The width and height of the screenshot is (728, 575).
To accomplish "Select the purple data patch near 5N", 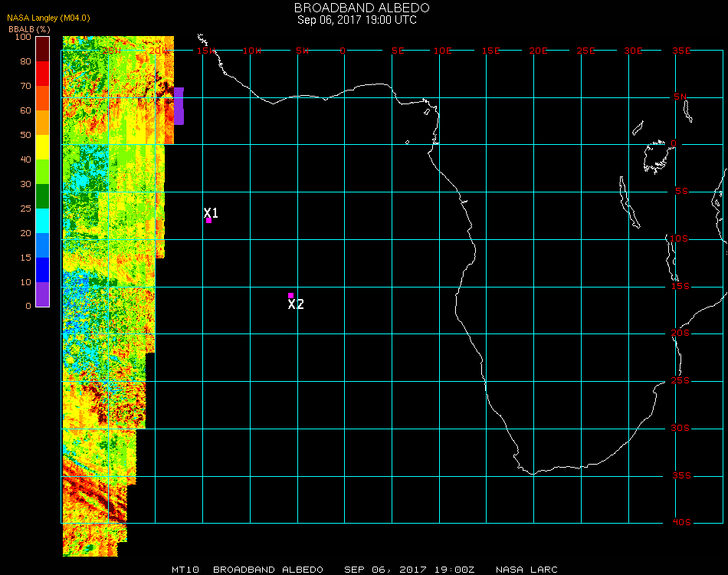I will [x=179, y=106].
